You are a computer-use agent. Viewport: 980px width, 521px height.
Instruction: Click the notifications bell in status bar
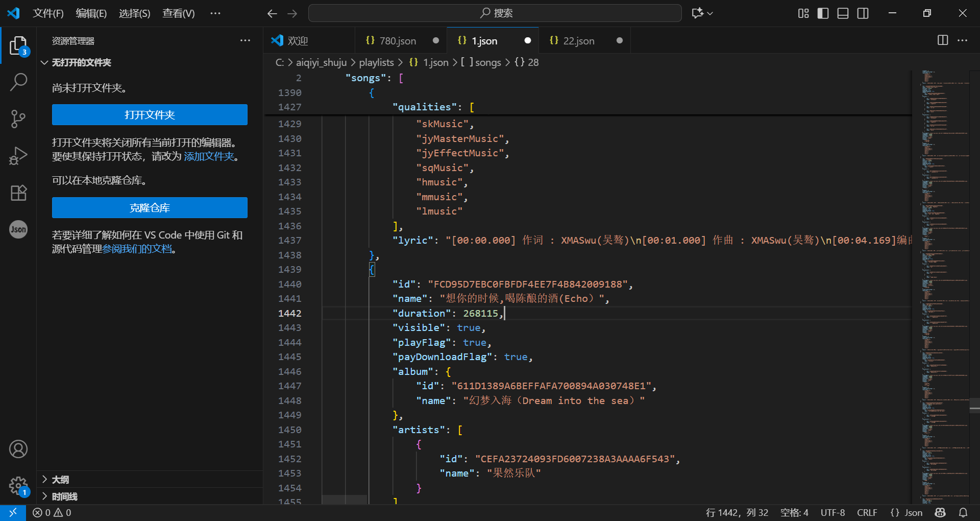(x=963, y=512)
